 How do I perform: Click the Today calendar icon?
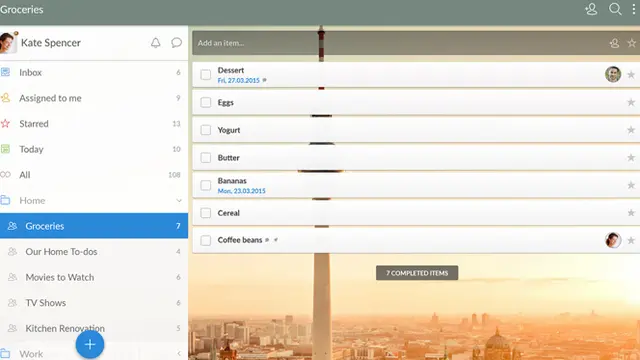[5, 149]
